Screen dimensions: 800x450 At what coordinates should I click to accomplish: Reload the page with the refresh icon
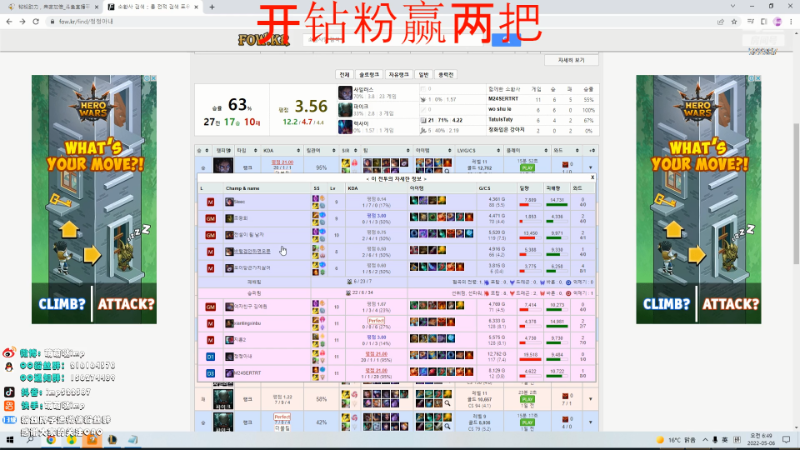click(36, 21)
